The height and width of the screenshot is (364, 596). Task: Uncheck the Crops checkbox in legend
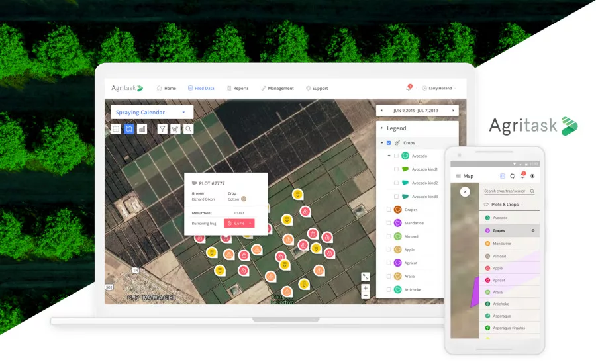pyautogui.click(x=389, y=143)
